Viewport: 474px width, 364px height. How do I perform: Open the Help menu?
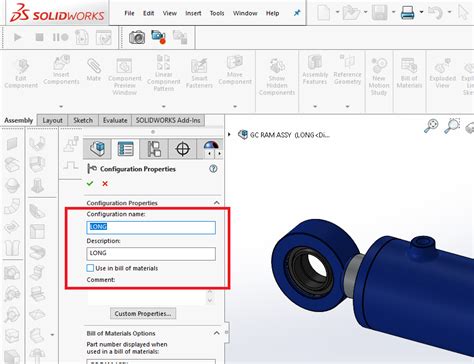[272, 13]
